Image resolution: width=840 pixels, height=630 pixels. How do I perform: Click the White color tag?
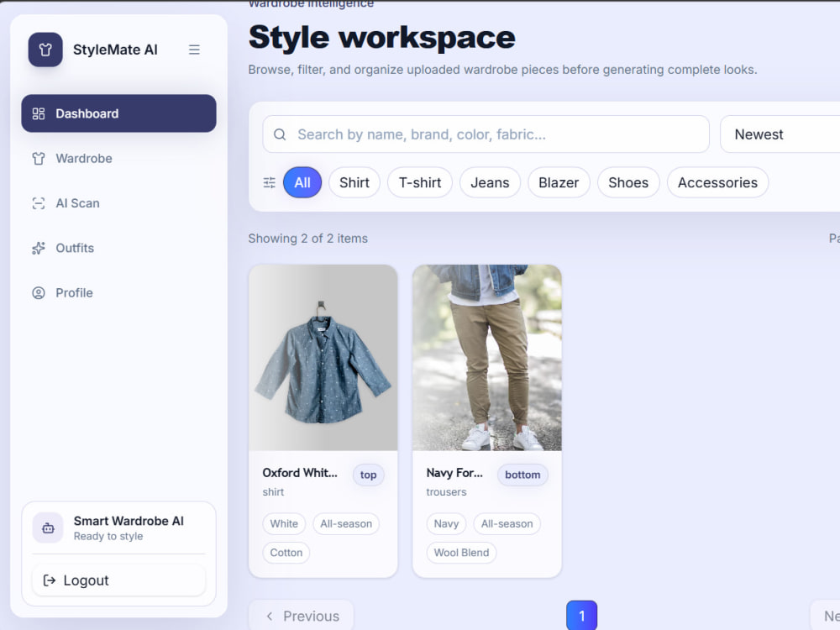[284, 524]
